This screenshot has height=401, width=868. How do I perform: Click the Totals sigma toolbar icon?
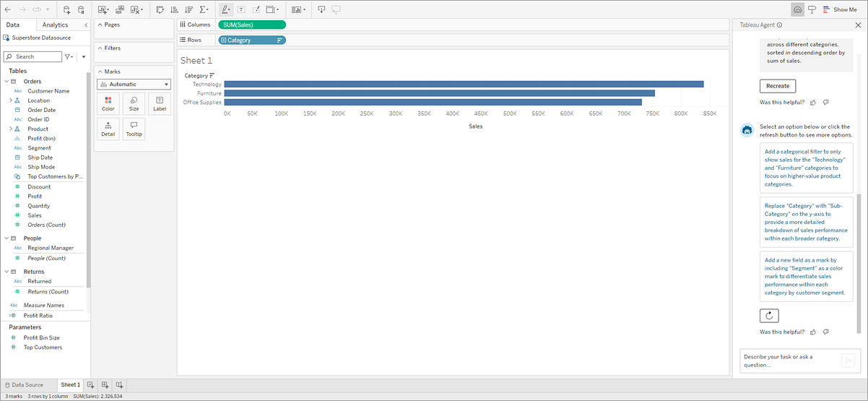[x=204, y=9]
